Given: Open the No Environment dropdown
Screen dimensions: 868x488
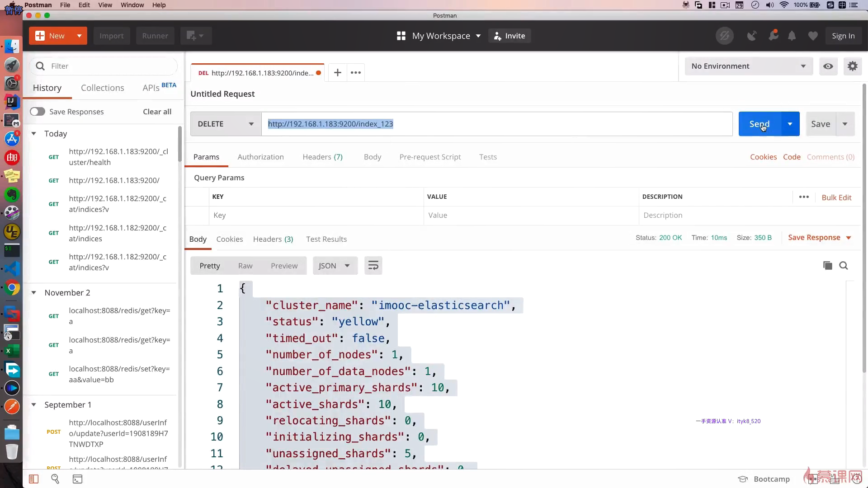Looking at the screenshot, I should 748,66.
